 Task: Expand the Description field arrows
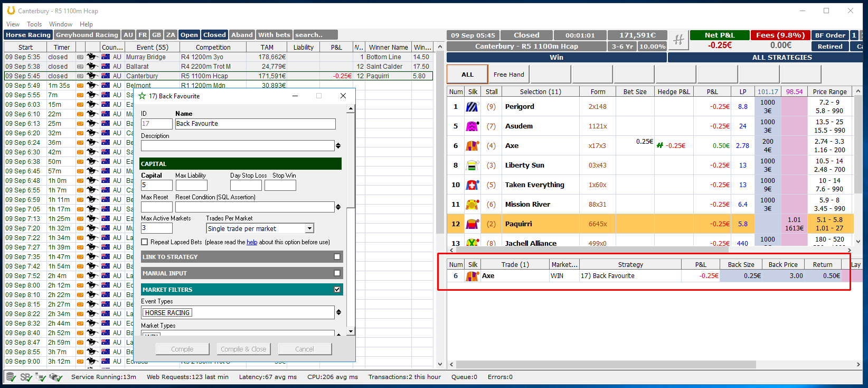coord(338,145)
